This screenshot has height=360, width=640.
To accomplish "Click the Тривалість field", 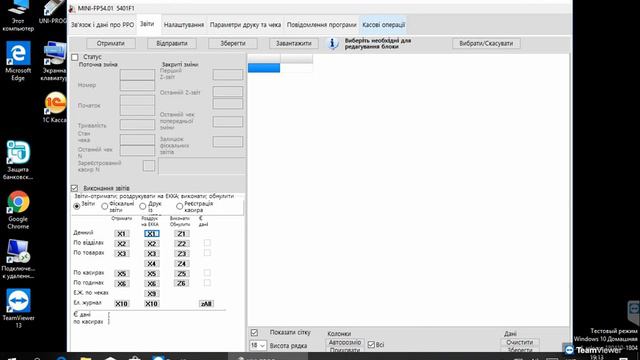I will (x=138, y=124).
